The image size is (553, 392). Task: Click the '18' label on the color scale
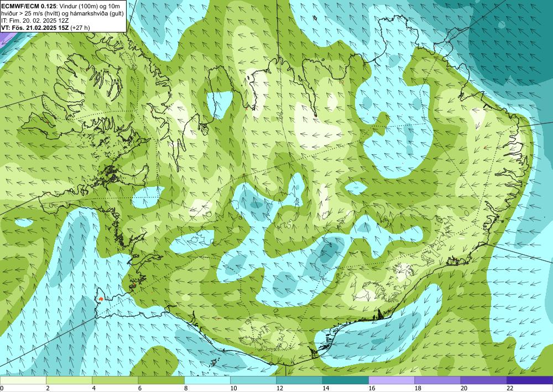point(418,388)
